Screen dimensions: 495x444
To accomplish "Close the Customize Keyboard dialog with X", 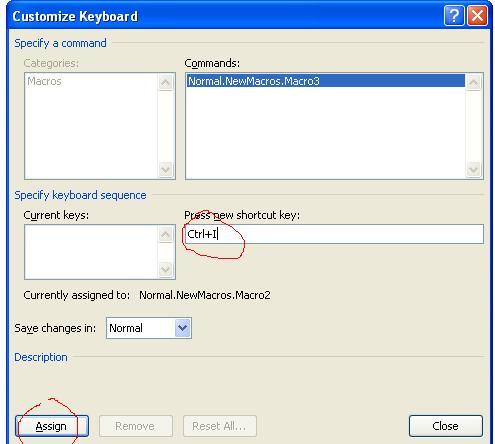I will 477,16.
